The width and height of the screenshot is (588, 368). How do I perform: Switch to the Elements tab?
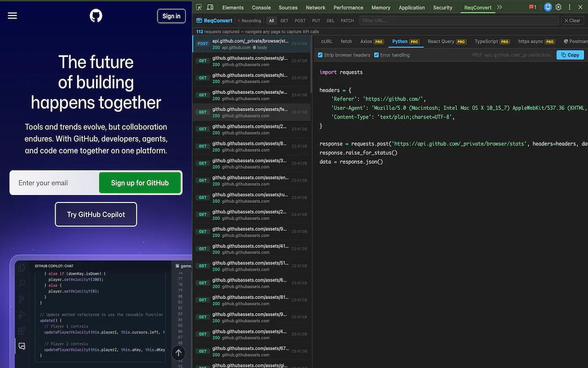[x=233, y=7]
